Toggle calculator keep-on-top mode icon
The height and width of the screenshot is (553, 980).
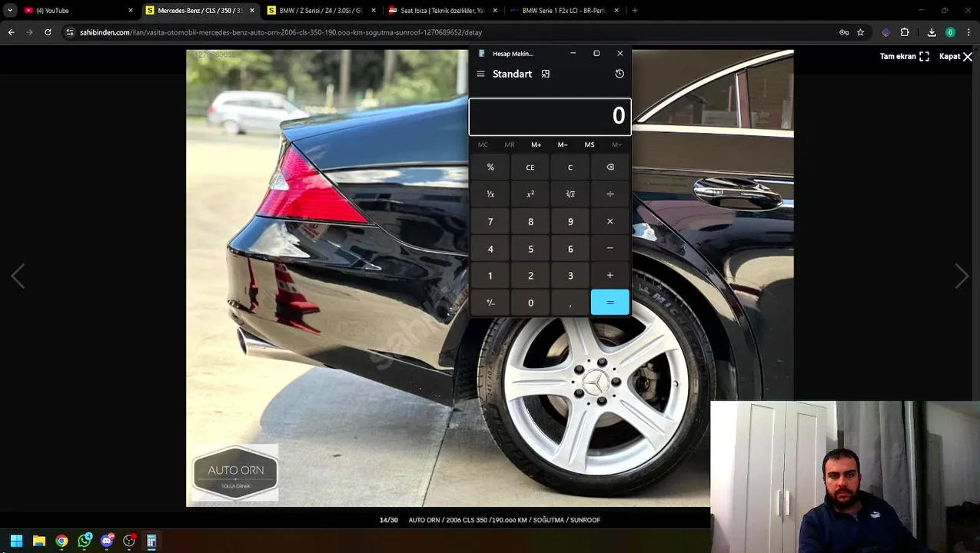coord(546,74)
